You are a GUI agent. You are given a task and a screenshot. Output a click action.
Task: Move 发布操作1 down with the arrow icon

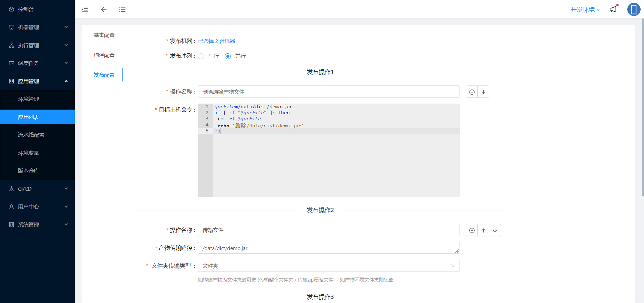[x=483, y=92]
